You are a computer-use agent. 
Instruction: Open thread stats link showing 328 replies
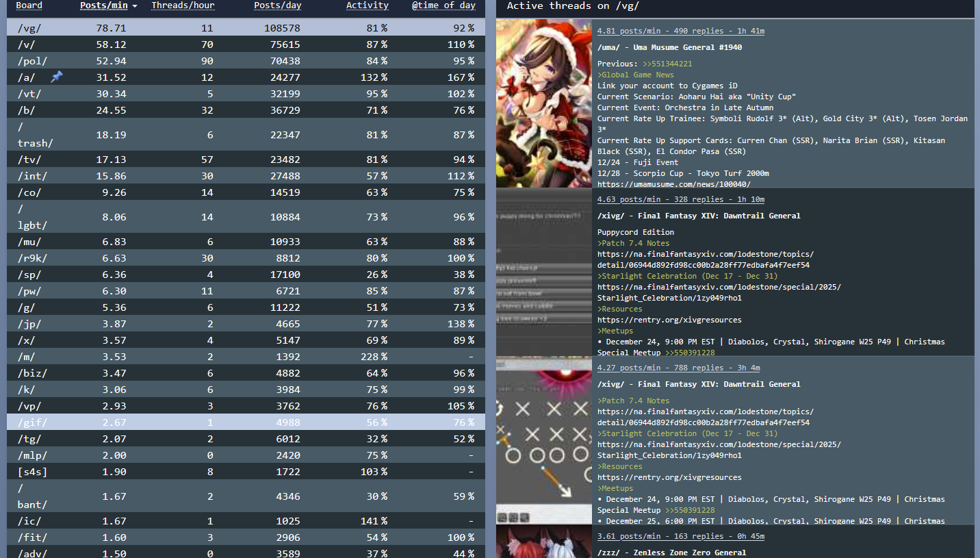click(x=680, y=199)
